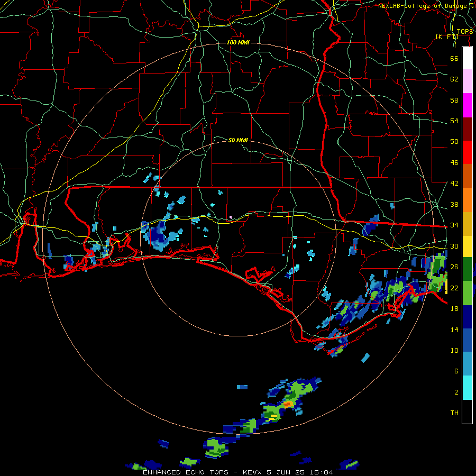476x476 pixels.
Task: Select the dark green legend swatch
Action: pyautogui.click(x=467, y=270)
